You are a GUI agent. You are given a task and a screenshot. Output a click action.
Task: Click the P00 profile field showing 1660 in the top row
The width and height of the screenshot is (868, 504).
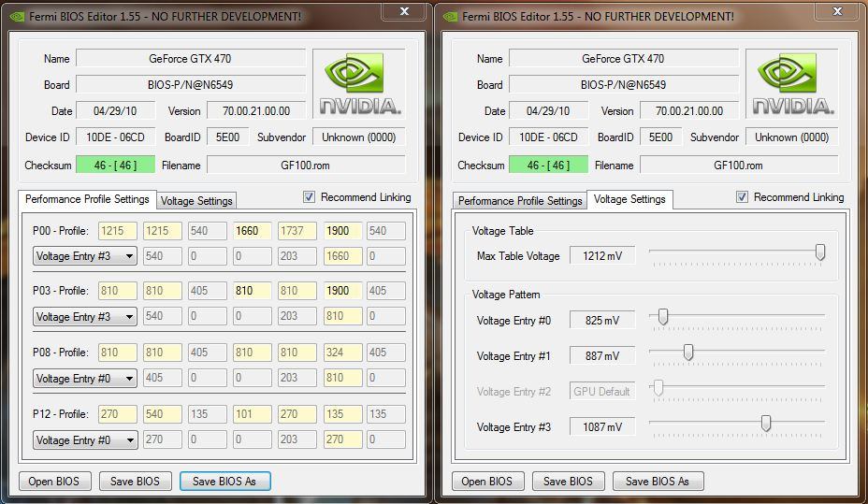click(x=253, y=231)
